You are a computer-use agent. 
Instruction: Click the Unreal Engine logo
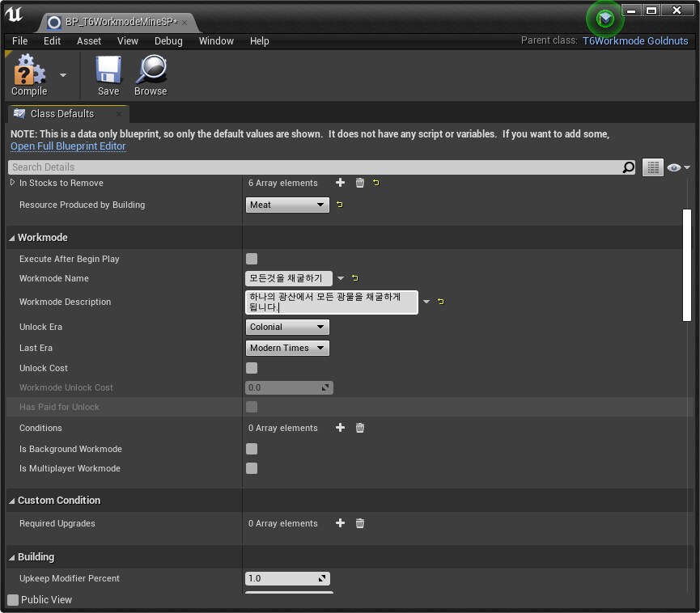(14, 15)
